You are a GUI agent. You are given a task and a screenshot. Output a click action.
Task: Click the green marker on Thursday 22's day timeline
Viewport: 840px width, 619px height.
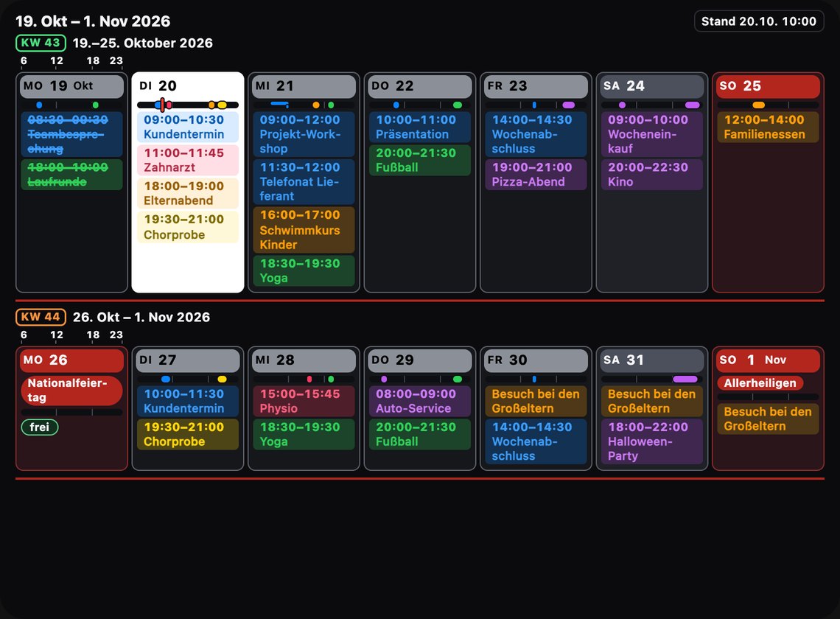tap(458, 105)
